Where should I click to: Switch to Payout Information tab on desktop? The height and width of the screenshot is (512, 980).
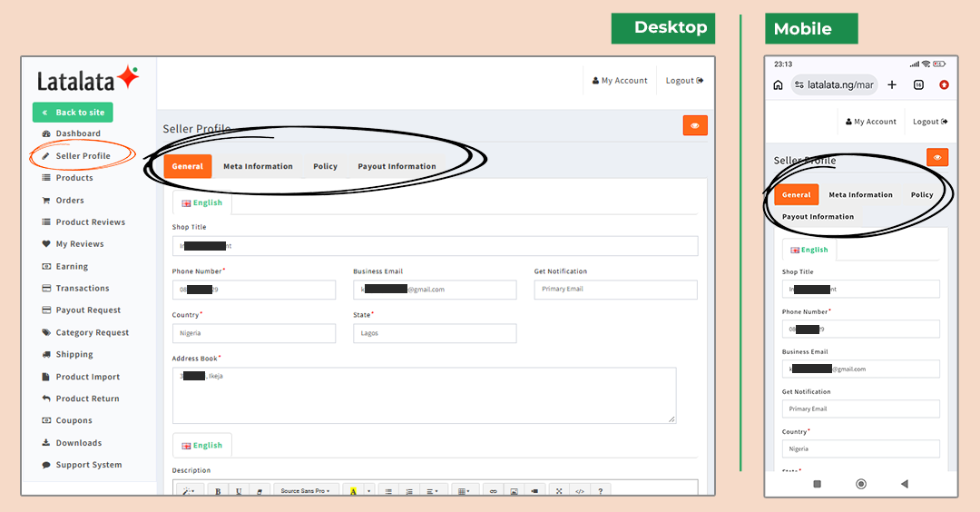[397, 166]
